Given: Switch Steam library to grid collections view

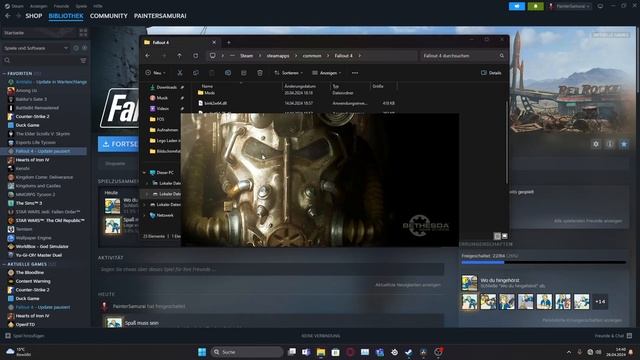Looking at the screenshot, I should click(x=83, y=33).
